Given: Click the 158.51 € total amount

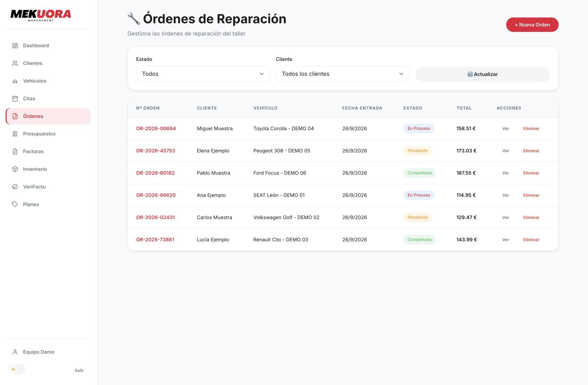Looking at the screenshot, I should click(x=466, y=128).
